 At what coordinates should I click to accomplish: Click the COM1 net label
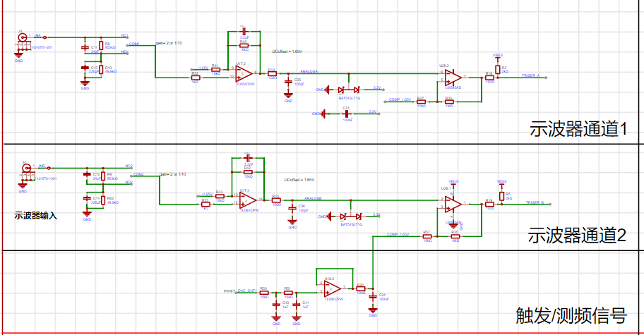[134, 44]
